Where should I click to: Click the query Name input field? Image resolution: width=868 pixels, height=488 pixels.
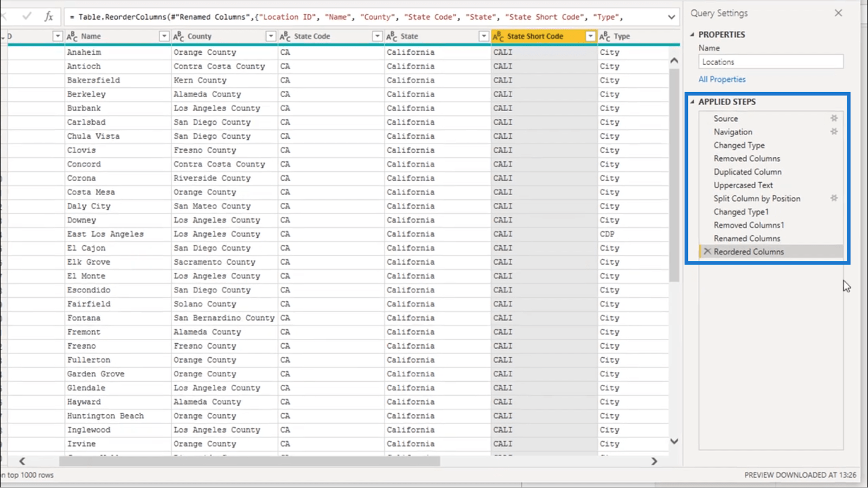tap(771, 62)
